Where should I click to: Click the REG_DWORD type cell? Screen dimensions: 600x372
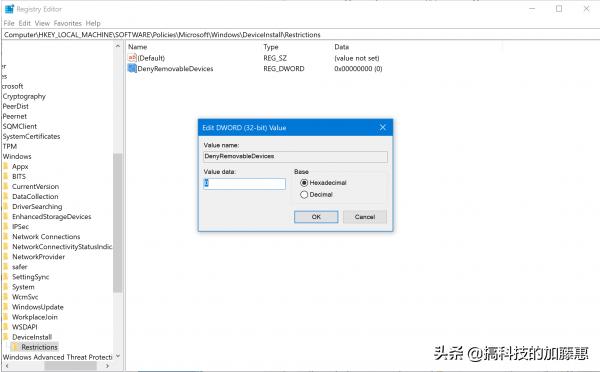tap(284, 69)
